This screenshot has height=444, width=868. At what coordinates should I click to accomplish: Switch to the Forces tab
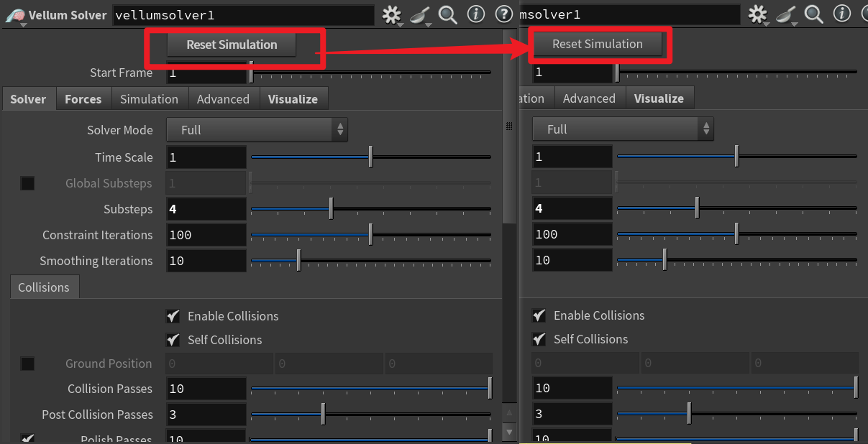click(83, 99)
